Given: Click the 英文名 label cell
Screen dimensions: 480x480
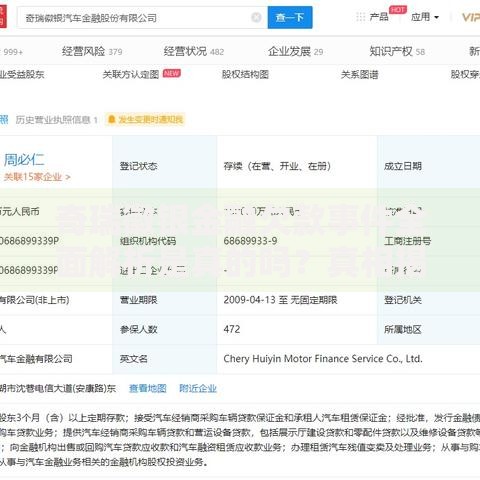Looking at the screenshot, I should [165, 359].
